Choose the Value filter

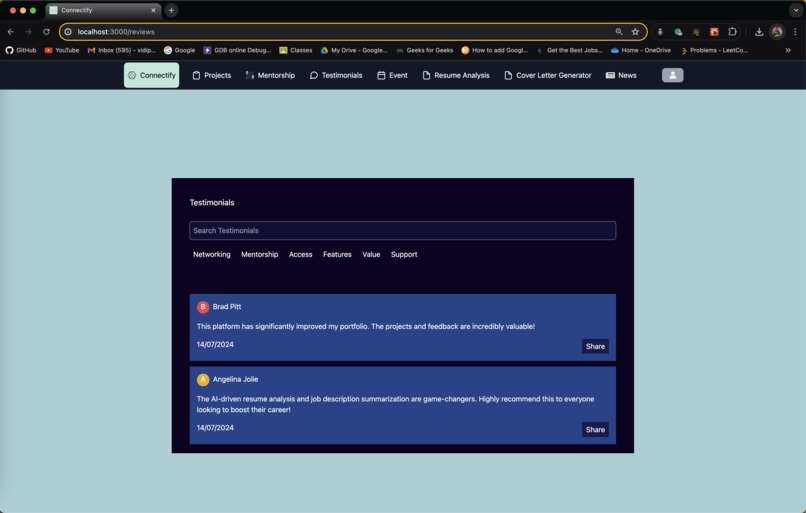(371, 254)
